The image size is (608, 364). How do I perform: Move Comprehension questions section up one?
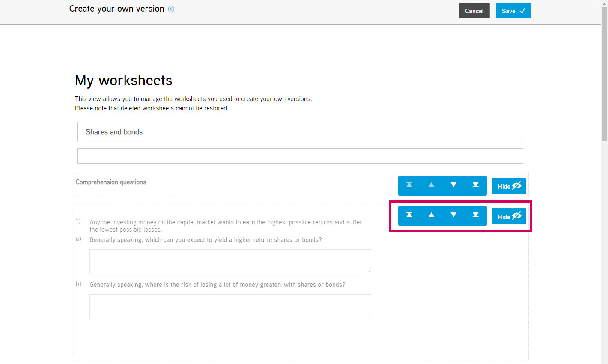tap(432, 185)
